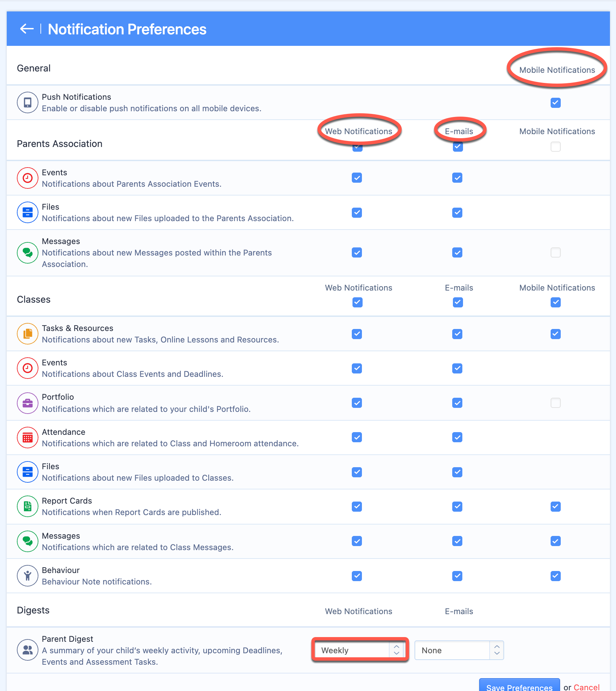Uncheck Behaviour mobile notifications checkbox
The width and height of the screenshot is (616, 691).
(555, 576)
